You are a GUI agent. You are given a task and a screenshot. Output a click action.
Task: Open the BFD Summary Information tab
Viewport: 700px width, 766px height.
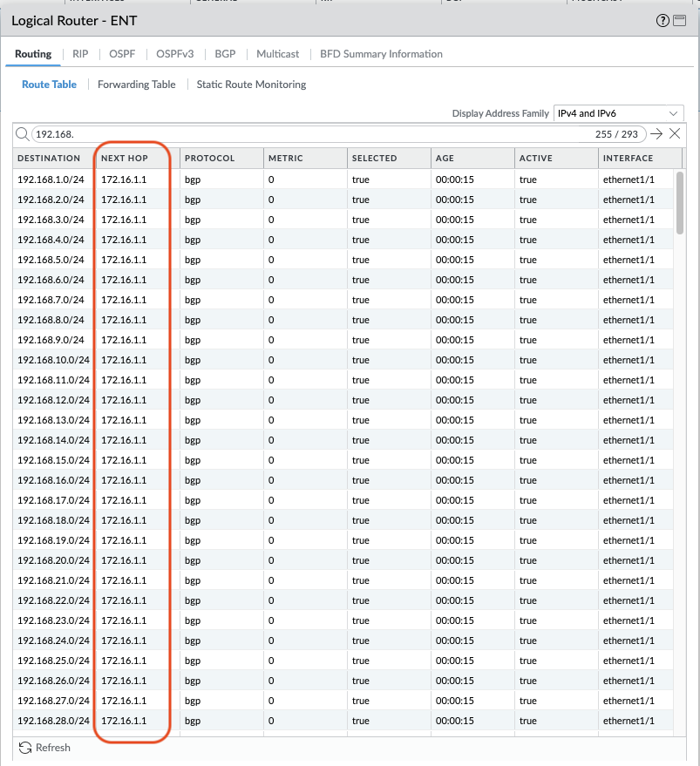coord(381,54)
